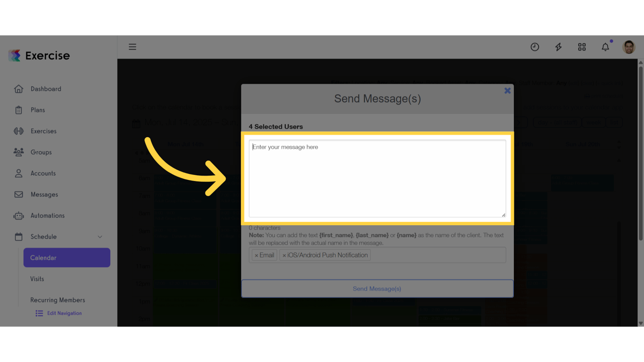Click the history clock icon

click(x=535, y=47)
